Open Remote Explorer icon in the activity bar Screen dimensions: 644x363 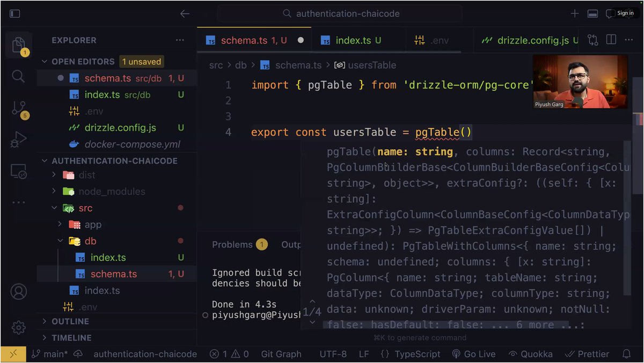click(18, 172)
